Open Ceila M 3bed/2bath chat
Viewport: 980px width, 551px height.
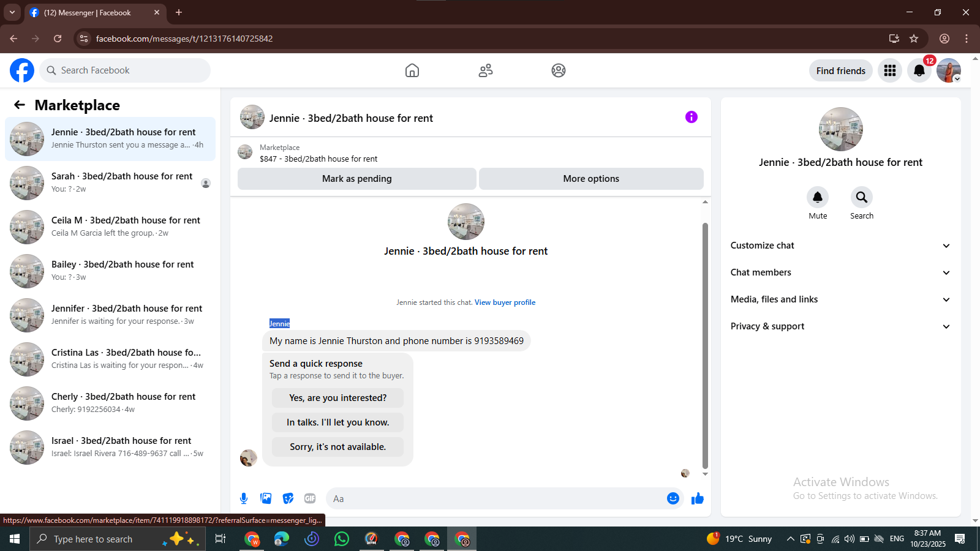(110, 227)
